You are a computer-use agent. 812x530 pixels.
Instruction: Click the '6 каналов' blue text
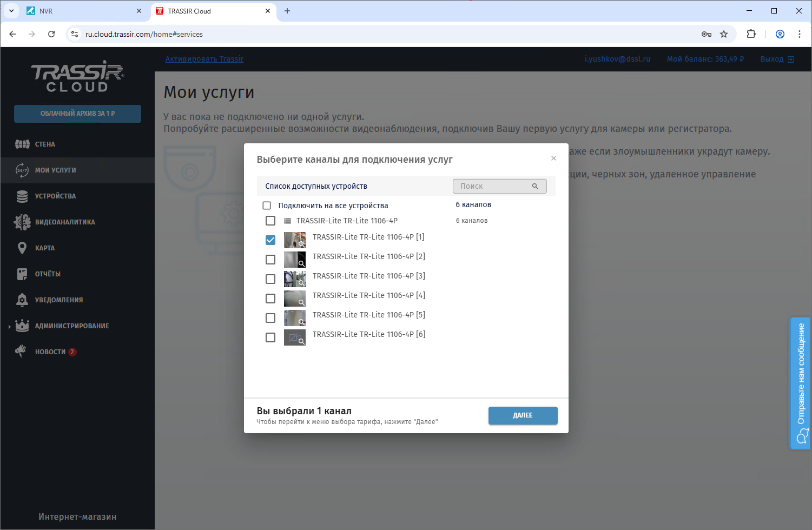[x=473, y=204]
